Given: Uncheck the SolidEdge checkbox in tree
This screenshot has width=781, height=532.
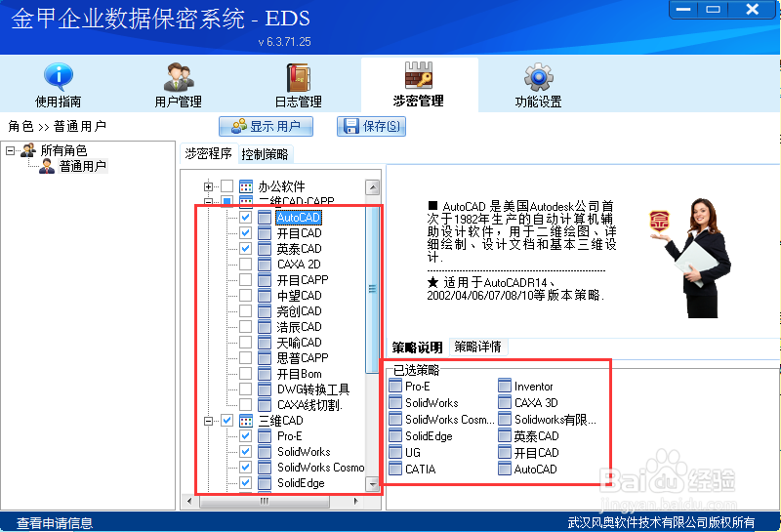Looking at the screenshot, I should [246, 482].
